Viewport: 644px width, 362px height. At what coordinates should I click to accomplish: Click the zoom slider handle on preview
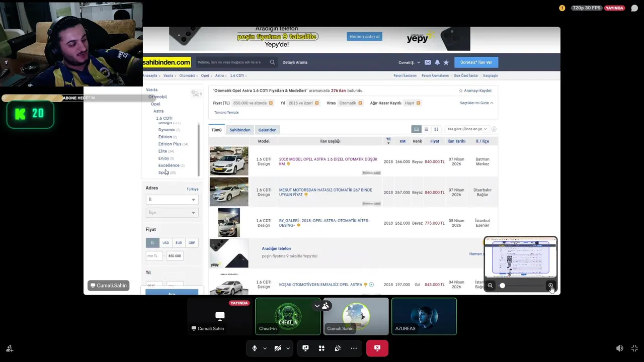click(502, 286)
